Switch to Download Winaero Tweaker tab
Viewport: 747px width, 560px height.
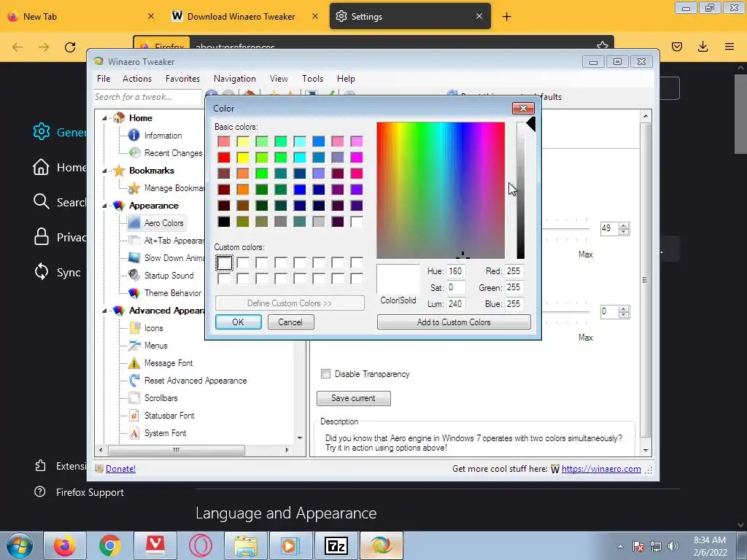(241, 17)
